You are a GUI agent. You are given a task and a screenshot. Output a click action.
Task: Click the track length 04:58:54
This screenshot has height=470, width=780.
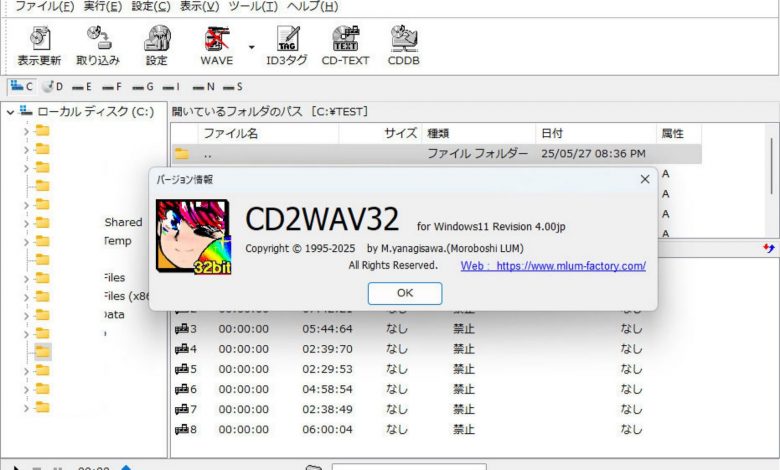327,389
